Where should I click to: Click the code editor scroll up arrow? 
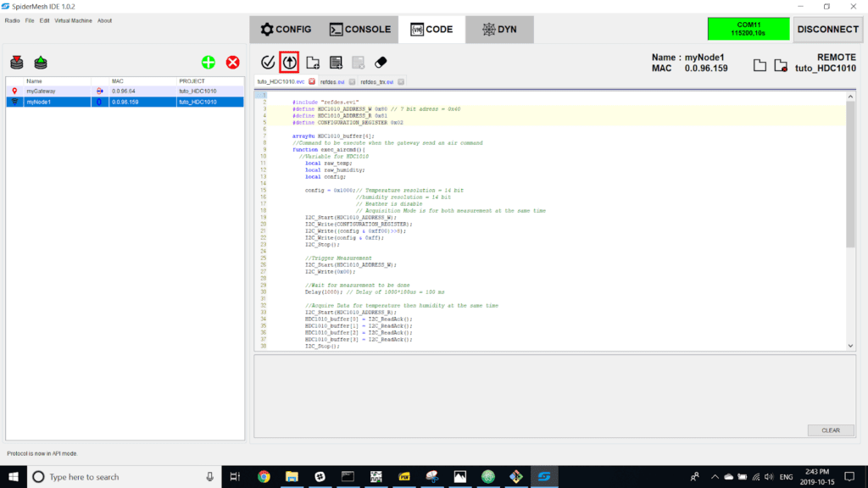pyautogui.click(x=850, y=97)
